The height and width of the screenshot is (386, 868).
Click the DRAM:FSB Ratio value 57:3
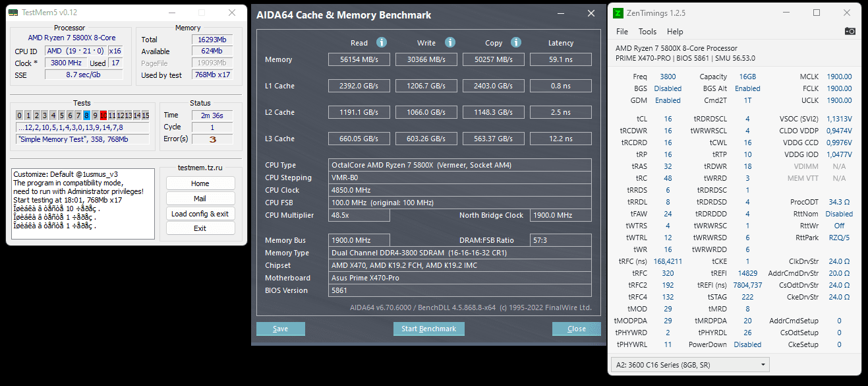(561, 240)
